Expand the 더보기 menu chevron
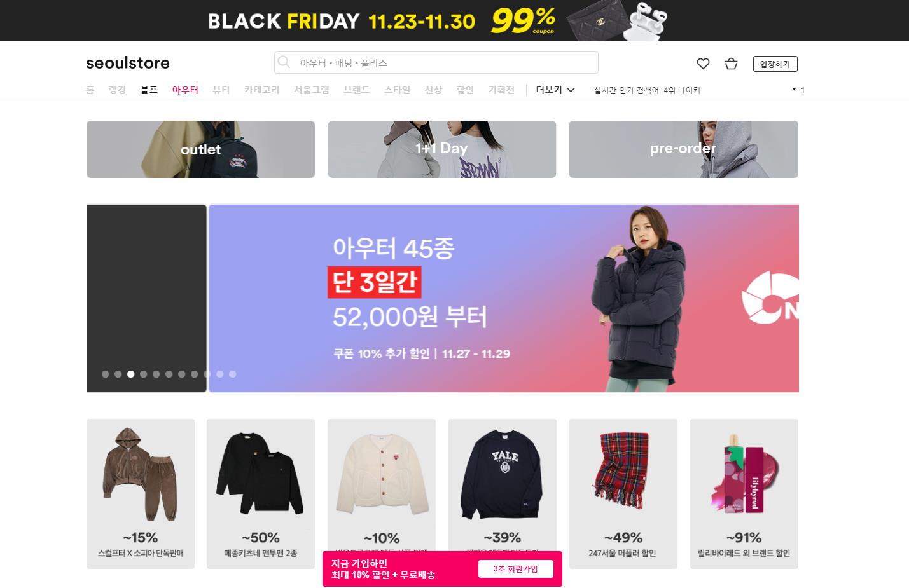 571,90
